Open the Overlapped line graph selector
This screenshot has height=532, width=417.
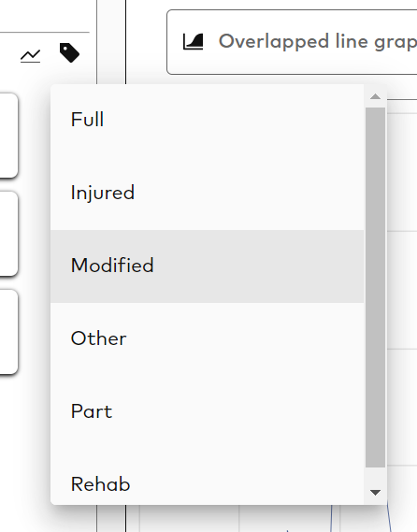pyautogui.click(x=292, y=42)
